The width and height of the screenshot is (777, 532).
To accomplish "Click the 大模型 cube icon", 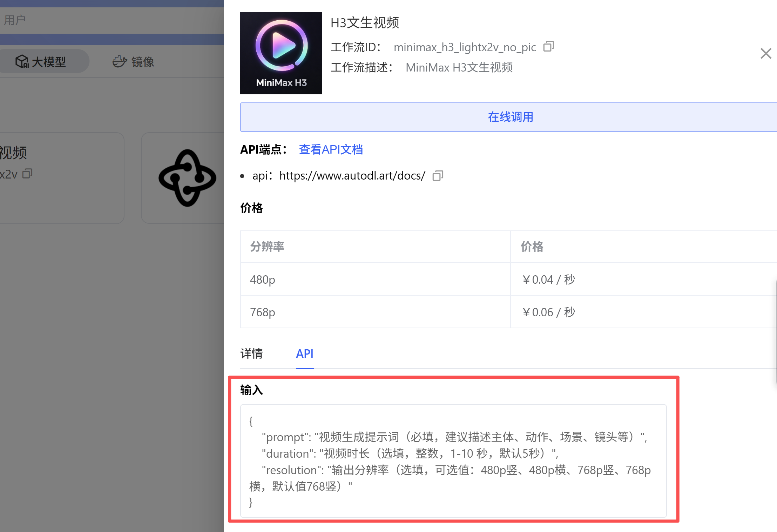I will click(x=22, y=62).
